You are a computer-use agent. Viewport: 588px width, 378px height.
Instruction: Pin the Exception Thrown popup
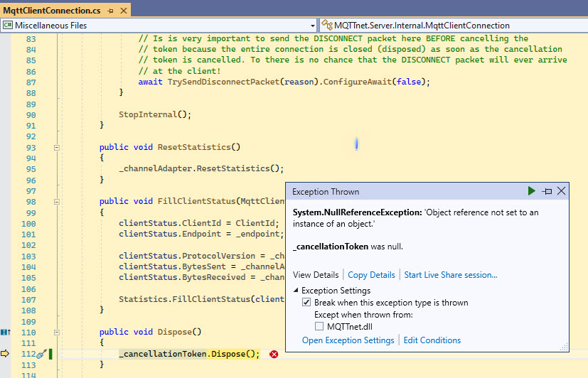pos(547,191)
